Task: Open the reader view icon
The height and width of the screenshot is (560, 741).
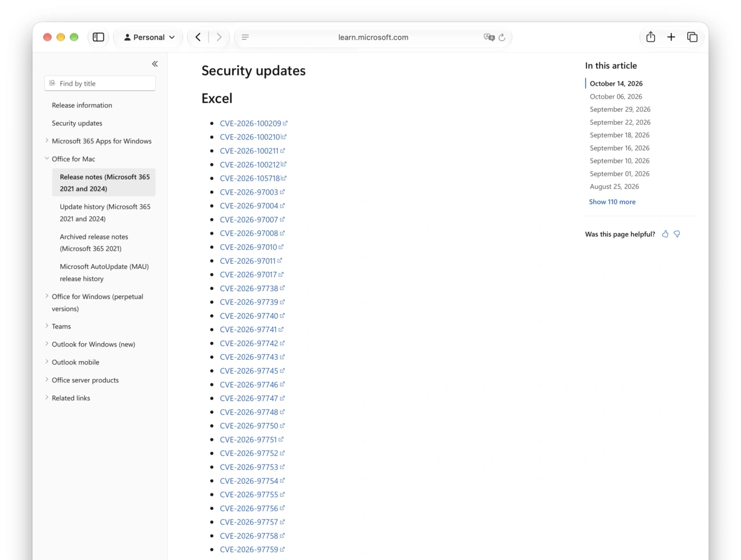Action: coord(245,37)
